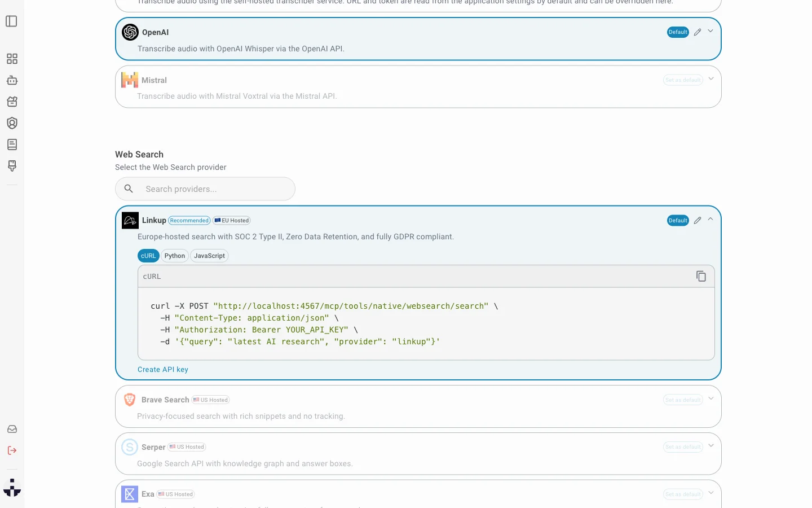This screenshot has height=508, width=812.
Task: Collapse the Linkup provider card
Action: pyautogui.click(x=710, y=219)
